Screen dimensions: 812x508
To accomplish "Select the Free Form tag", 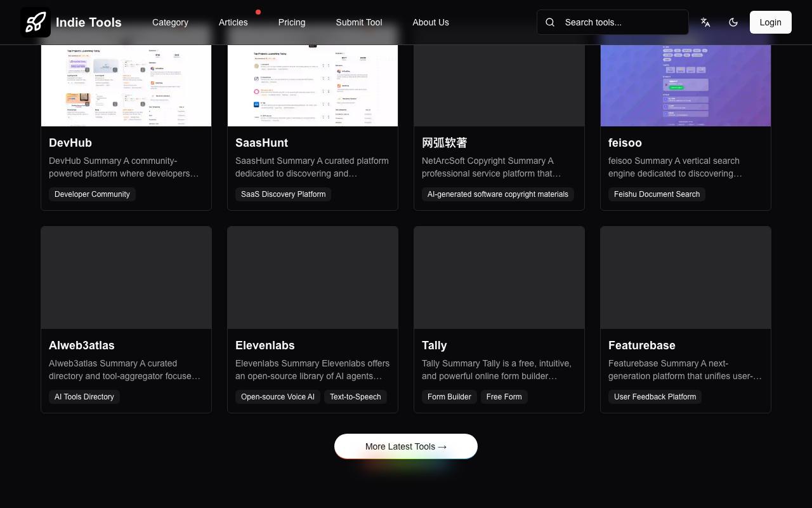I will (x=504, y=397).
